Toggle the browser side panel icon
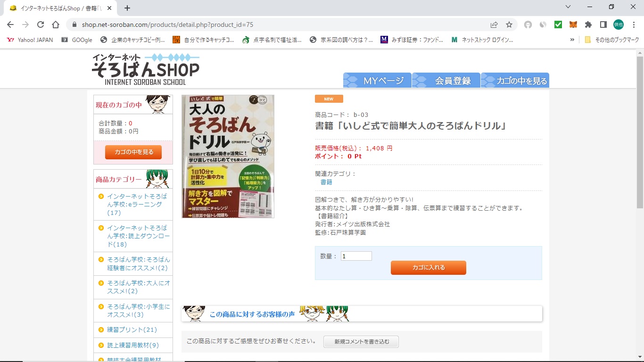Screen dimensions: 644x362 pos(603,25)
